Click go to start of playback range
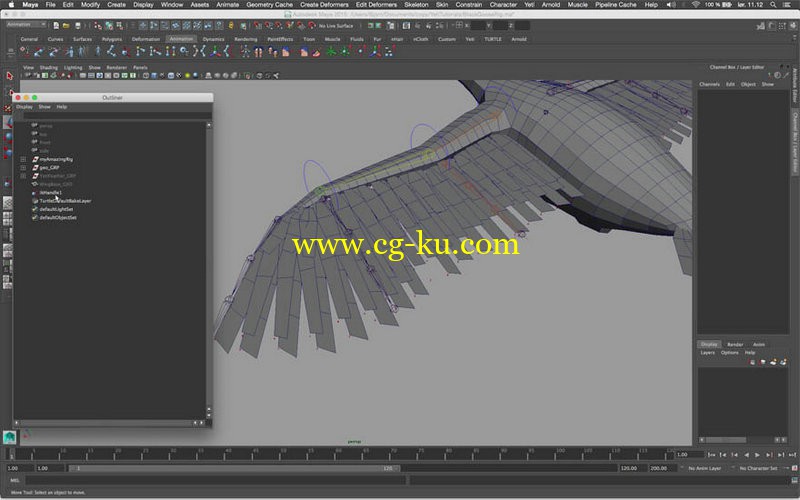The width and height of the screenshot is (800, 500). pyautogui.click(x=712, y=455)
